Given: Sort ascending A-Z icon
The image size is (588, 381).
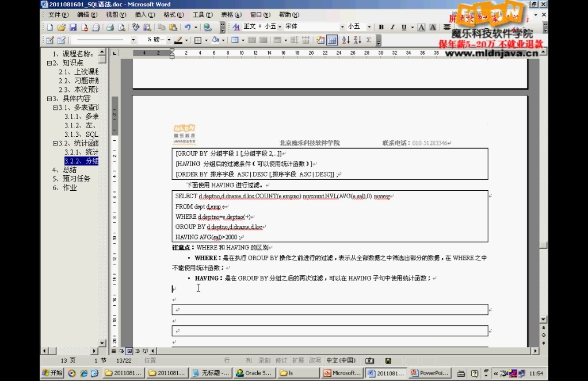Looking at the screenshot, I should pyautogui.click(x=346, y=40).
